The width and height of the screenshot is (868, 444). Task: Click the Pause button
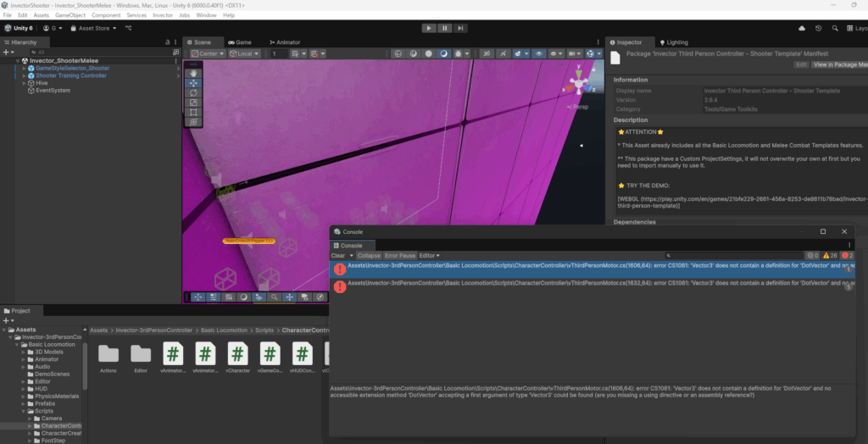click(444, 28)
